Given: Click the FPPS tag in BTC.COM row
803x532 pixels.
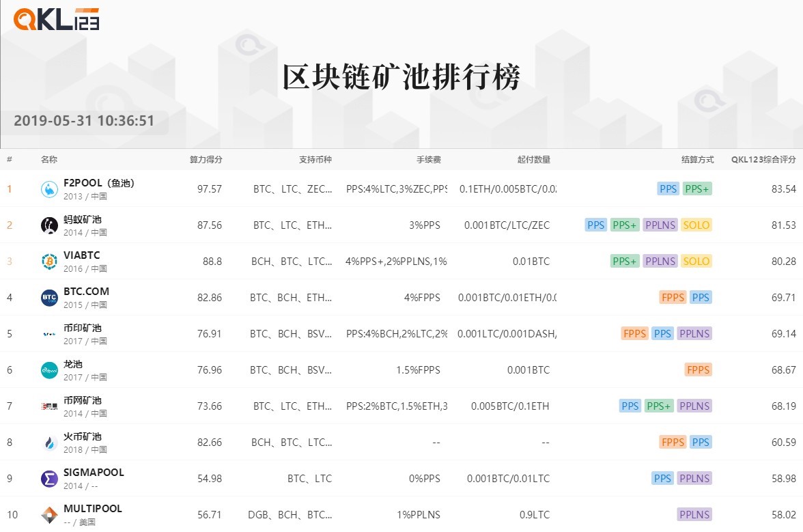Looking at the screenshot, I should point(673,298).
